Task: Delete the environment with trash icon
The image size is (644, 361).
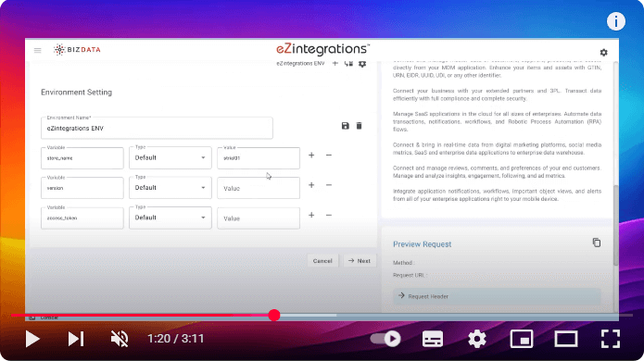Action: coord(359,126)
